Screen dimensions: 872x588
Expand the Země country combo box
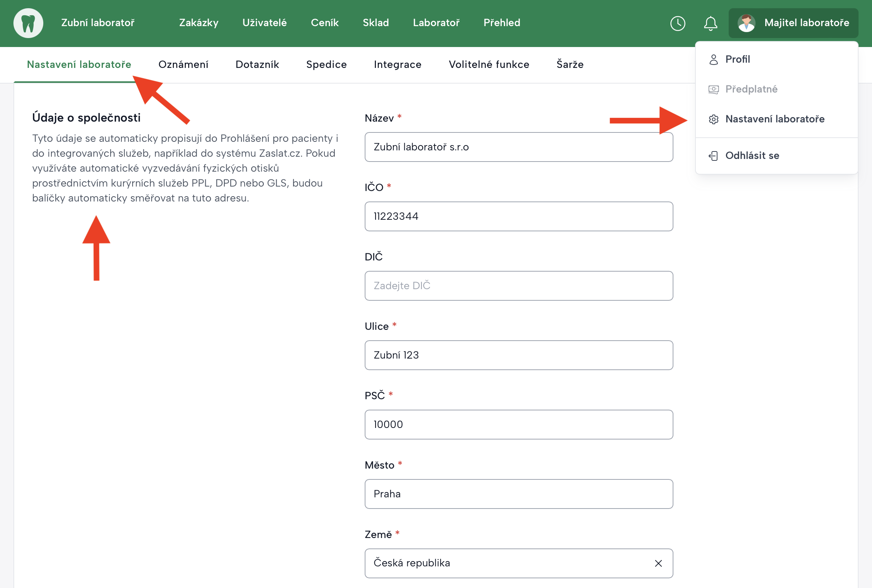(507, 563)
